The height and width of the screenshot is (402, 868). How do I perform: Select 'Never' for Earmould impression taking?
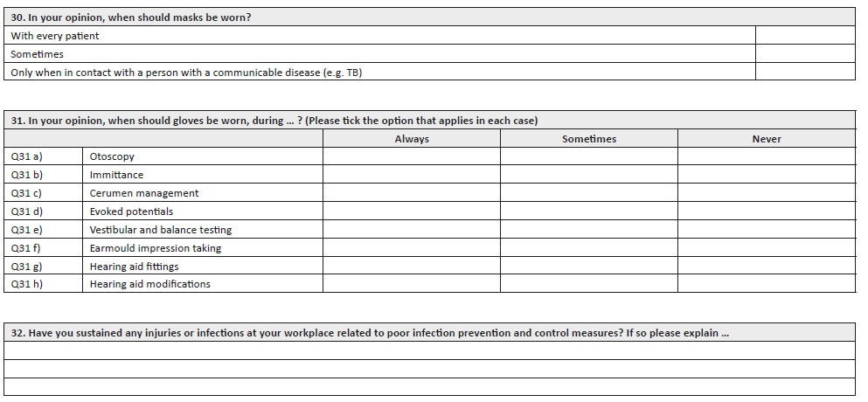click(x=767, y=248)
